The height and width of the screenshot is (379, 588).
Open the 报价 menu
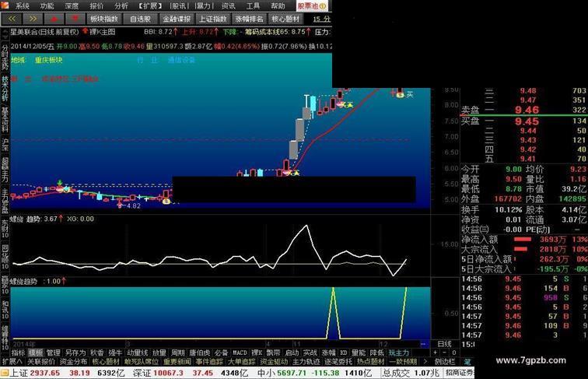pos(96,5)
